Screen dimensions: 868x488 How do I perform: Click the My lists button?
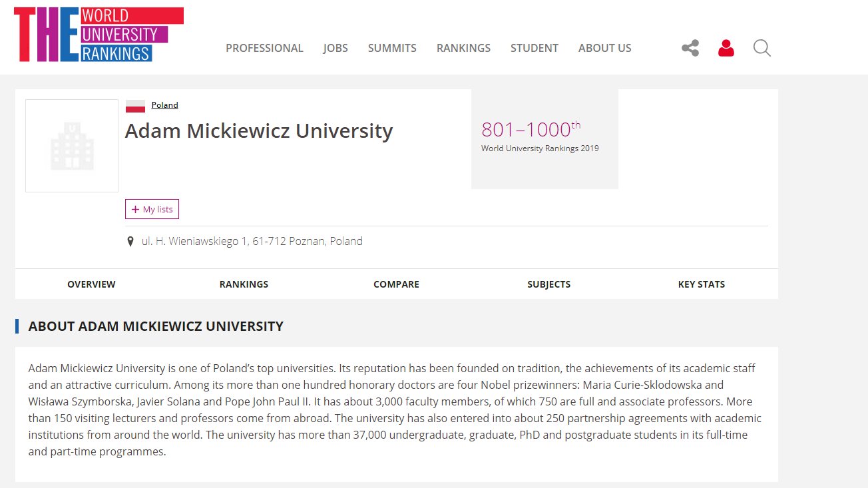[x=152, y=209]
